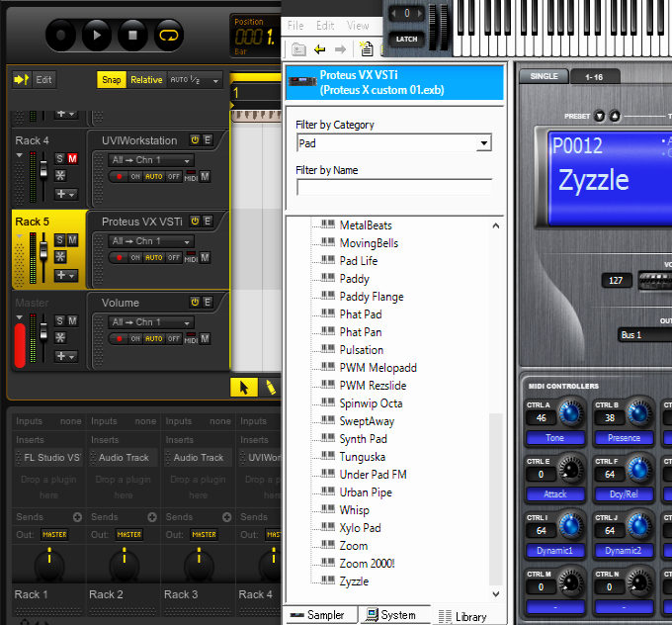Select the pointer arrow tool
Screen dimensions: 672x625
pyautogui.click(x=244, y=388)
